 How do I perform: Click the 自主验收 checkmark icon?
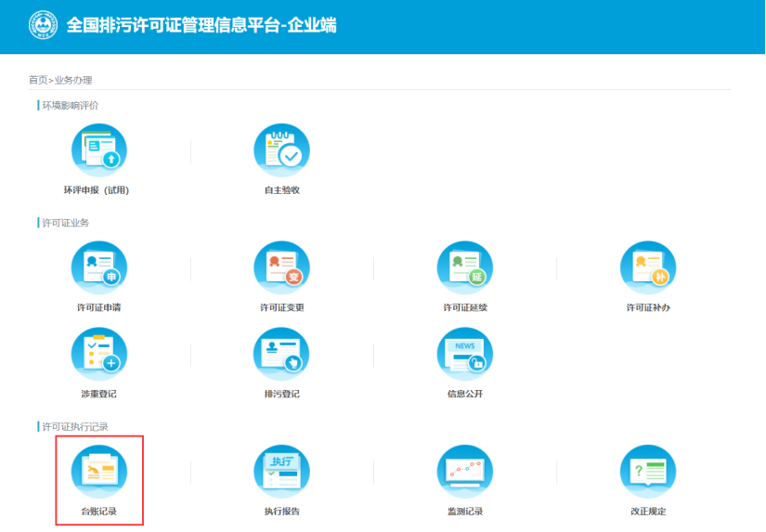pyautogui.click(x=281, y=150)
